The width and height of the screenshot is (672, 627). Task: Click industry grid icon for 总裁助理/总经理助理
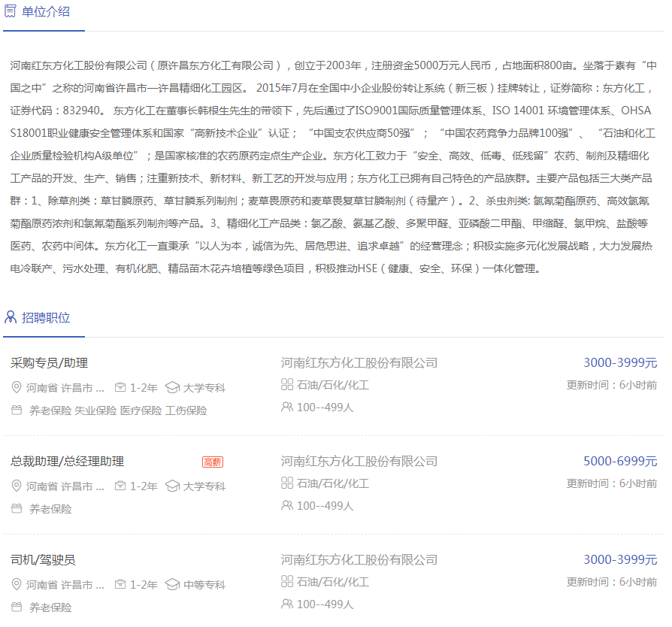(x=287, y=483)
